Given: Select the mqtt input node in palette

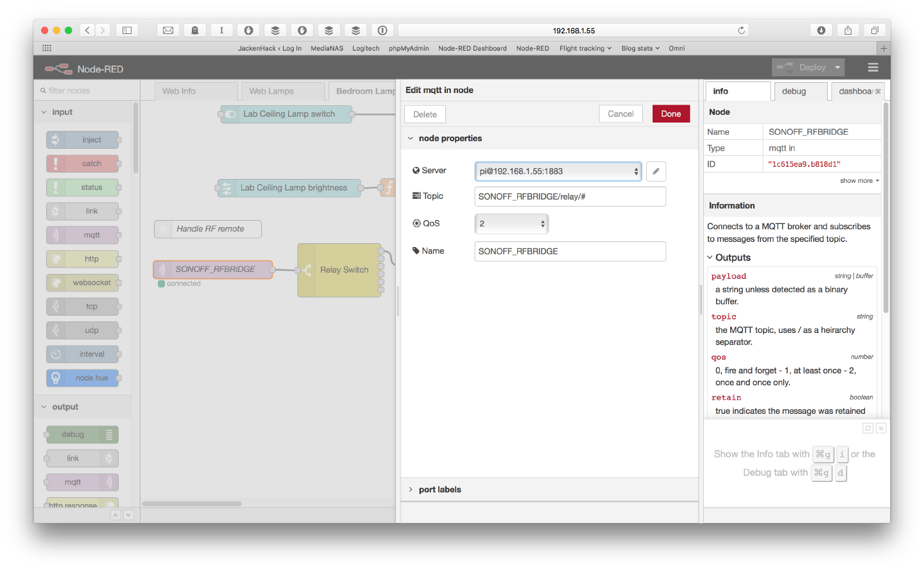Looking at the screenshot, I should click(83, 235).
